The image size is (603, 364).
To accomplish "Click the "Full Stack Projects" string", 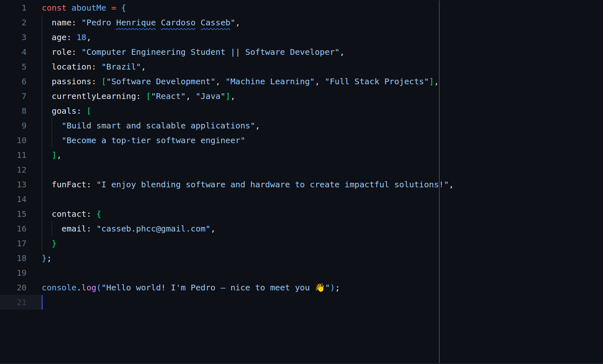I will click(377, 81).
